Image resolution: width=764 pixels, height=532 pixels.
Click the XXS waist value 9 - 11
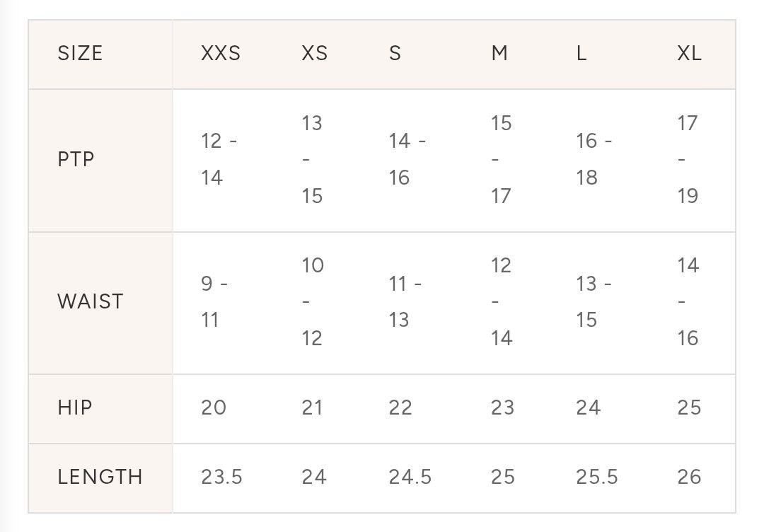(214, 301)
